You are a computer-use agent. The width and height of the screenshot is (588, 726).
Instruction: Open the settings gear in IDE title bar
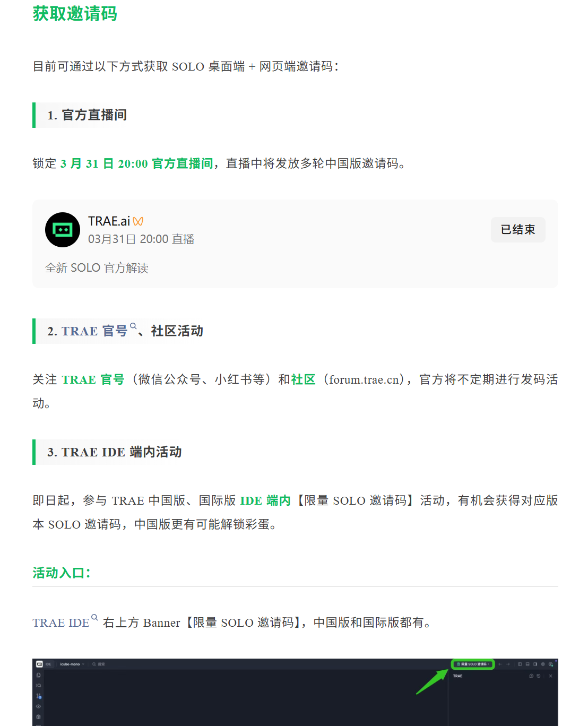tap(543, 664)
